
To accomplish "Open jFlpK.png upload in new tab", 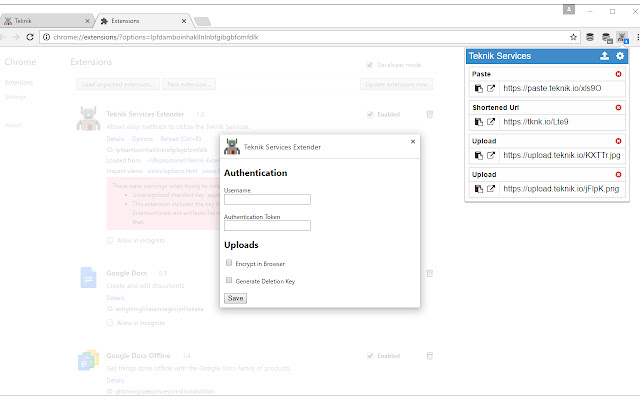I will pyautogui.click(x=491, y=189).
